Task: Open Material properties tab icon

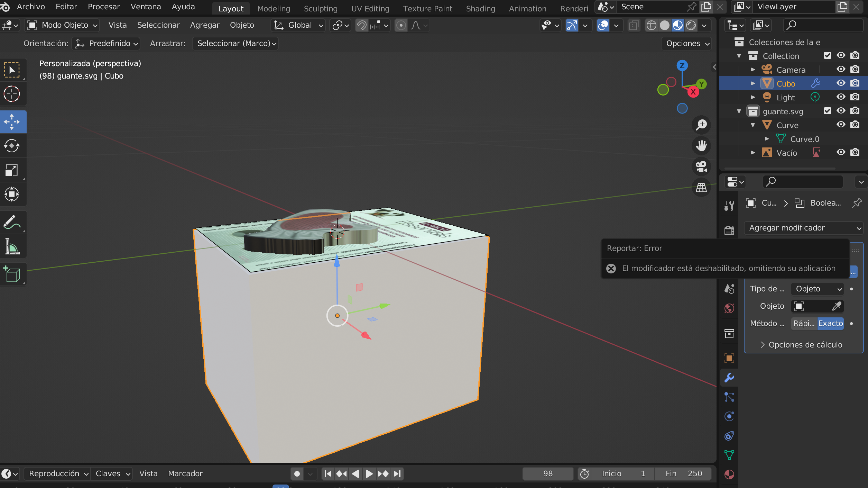Action: click(729, 474)
